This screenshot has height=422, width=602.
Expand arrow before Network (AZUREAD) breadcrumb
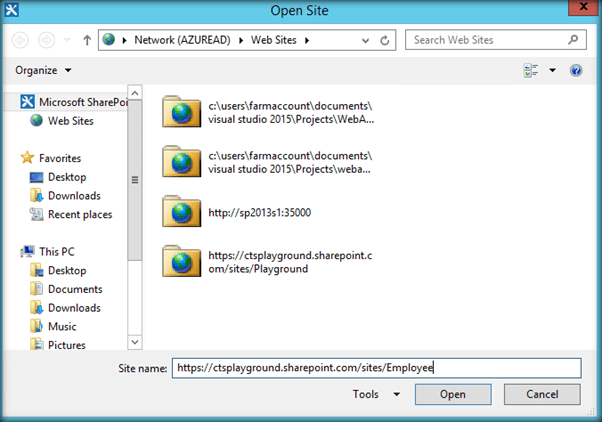click(124, 40)
